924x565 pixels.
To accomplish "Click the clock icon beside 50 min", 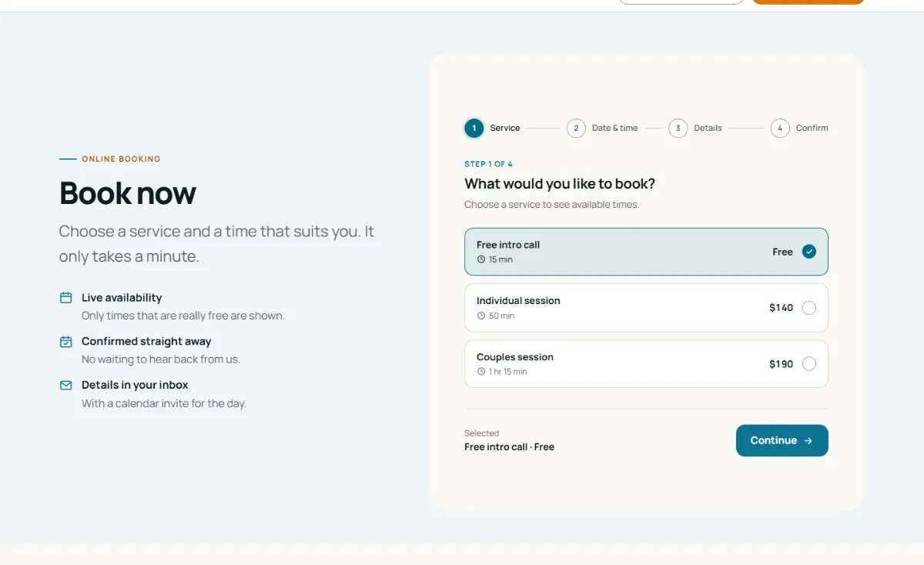I will coord(481,316).
